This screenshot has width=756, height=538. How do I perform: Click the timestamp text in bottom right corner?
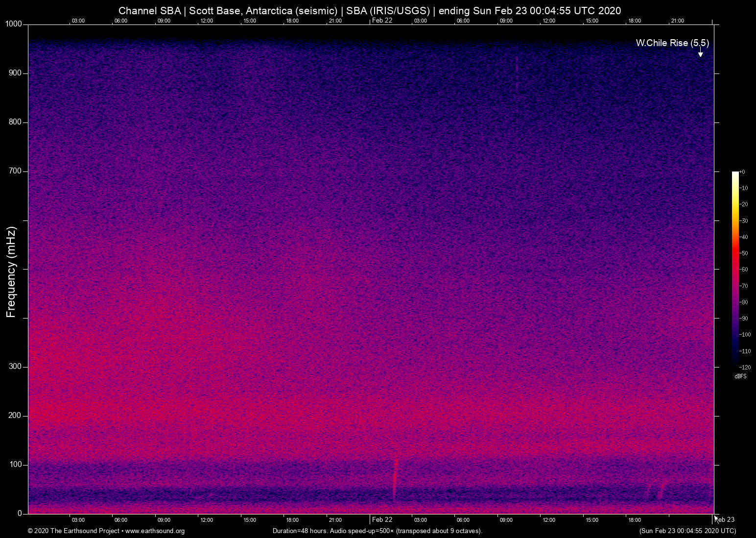687,531
